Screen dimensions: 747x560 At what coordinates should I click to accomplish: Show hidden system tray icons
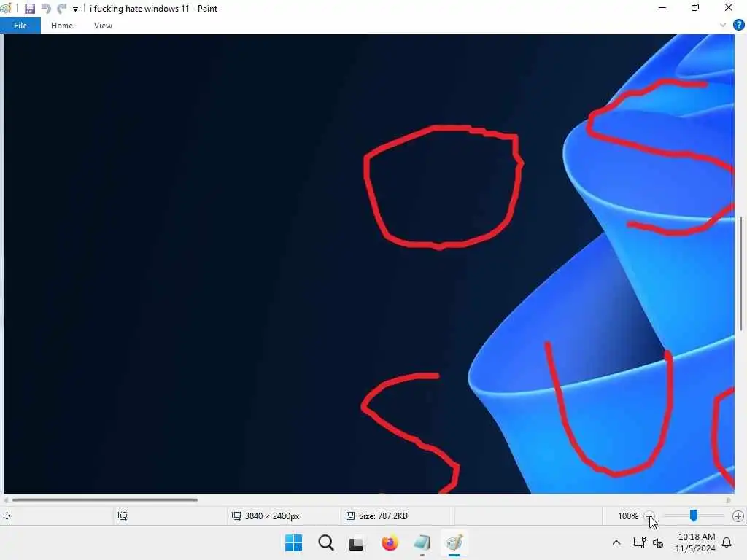616,542
